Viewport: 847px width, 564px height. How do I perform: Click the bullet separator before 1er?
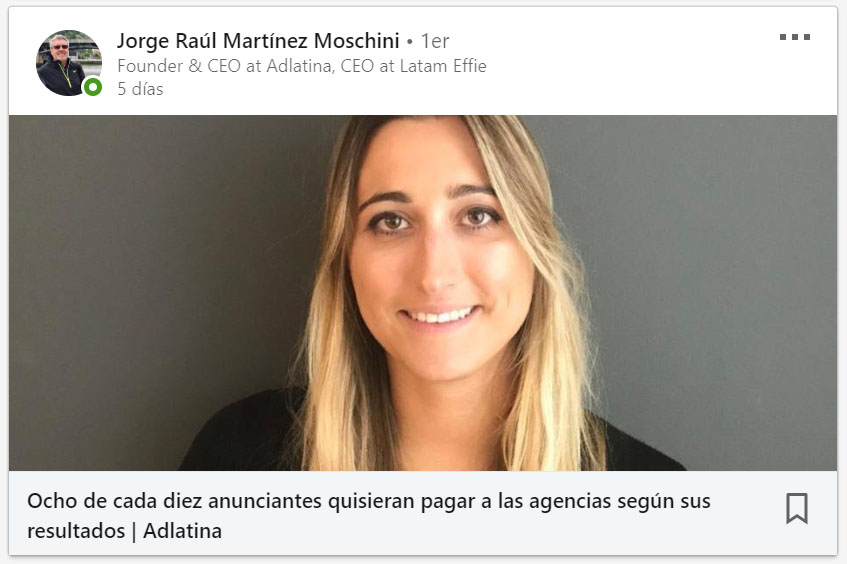pos(410,42)
